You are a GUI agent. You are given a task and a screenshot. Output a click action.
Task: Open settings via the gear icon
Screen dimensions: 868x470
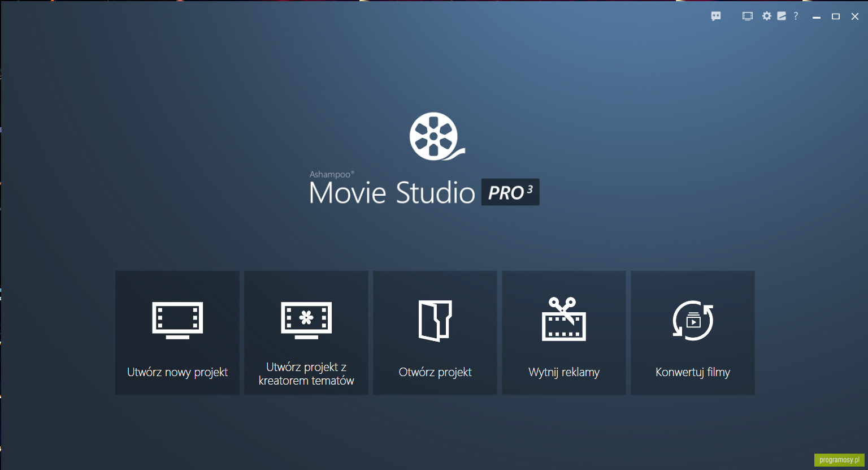coord(766,16)
